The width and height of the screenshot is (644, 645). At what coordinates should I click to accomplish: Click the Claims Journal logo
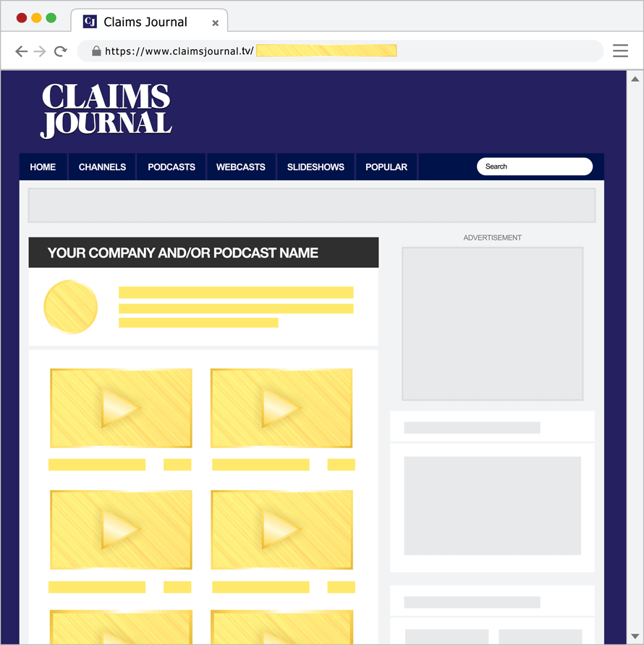click(x=106, y=109)
